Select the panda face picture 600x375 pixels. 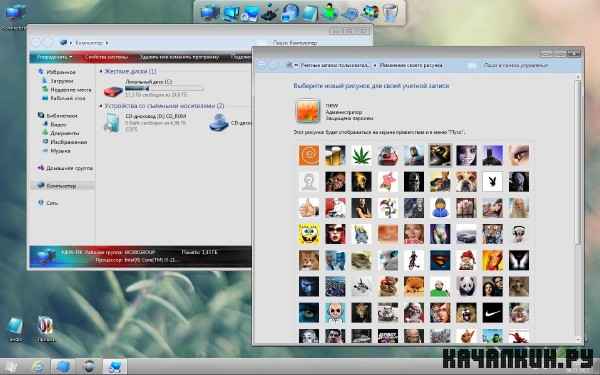(x=466, y=286)
